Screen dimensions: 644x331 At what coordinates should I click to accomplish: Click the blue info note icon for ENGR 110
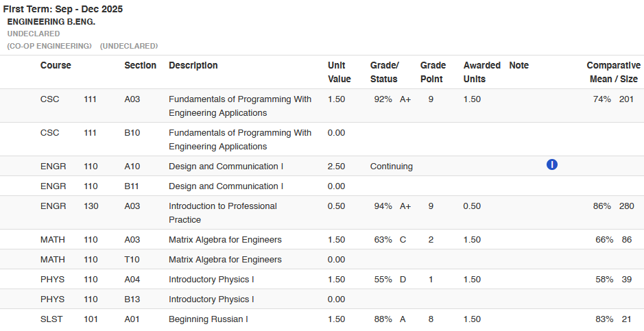pyautogui.click(x=552, y=164)
